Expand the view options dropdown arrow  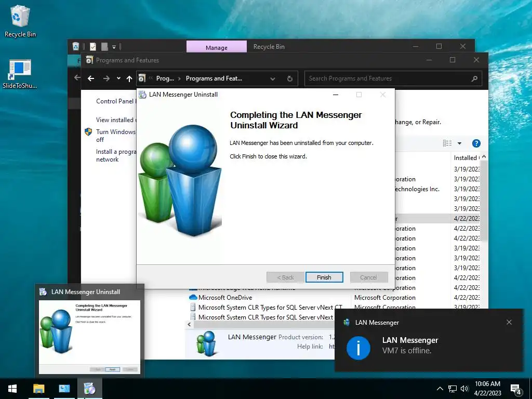point(459,143)
